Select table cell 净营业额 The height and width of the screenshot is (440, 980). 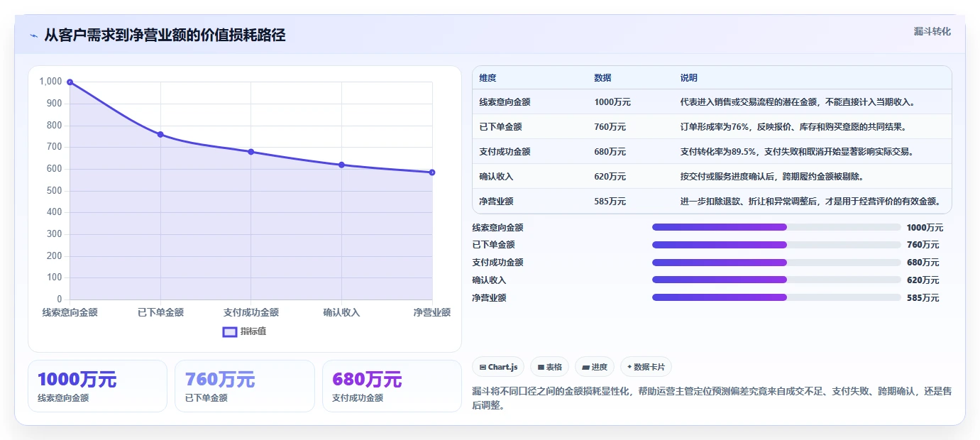tap(496, 202)
